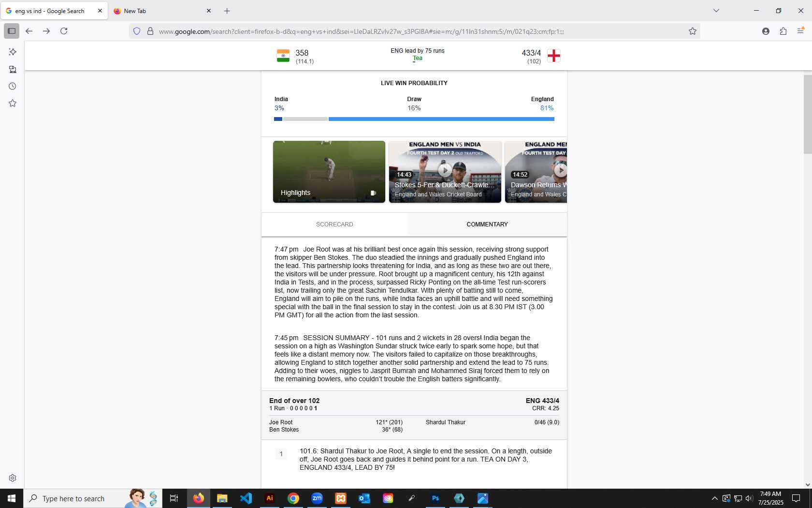Image resolution: width=812 pixels, height=508 pixels.
Task: Click Tea match status link
Action: click(418, 58)
